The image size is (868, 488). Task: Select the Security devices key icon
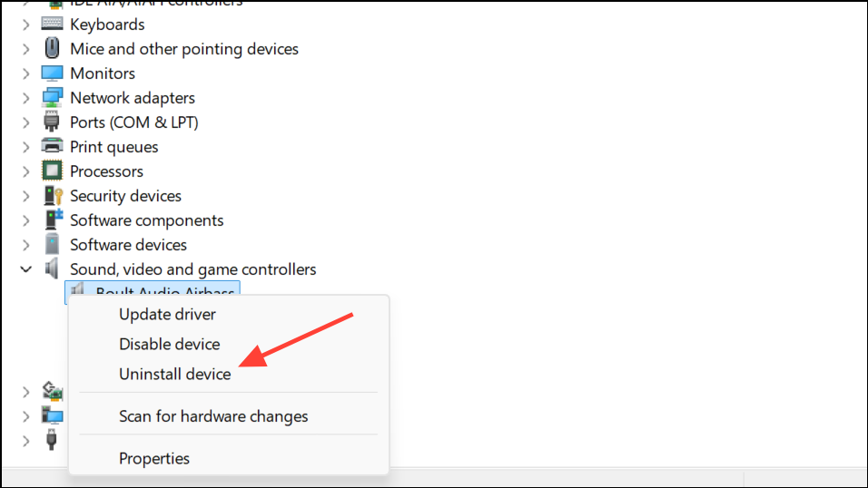54,195
